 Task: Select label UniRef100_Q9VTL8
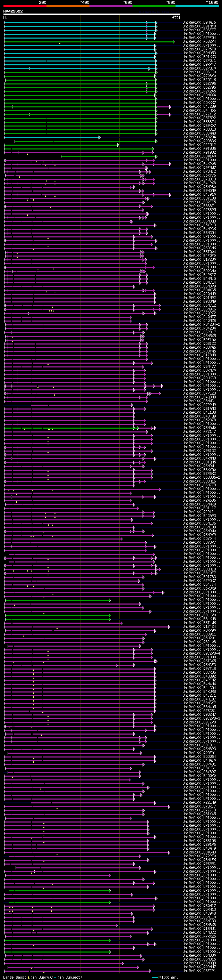tap(199, 669)
